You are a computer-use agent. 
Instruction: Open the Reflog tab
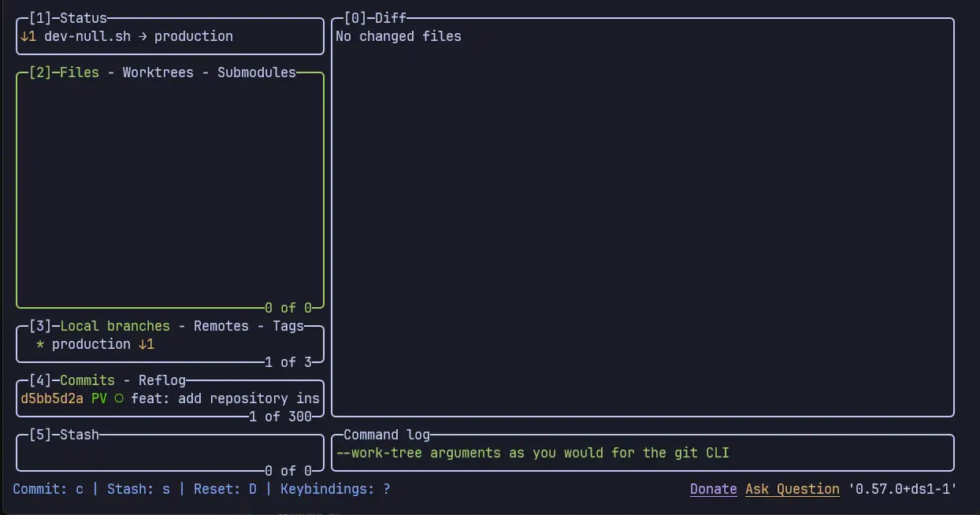tap(162, 380)
